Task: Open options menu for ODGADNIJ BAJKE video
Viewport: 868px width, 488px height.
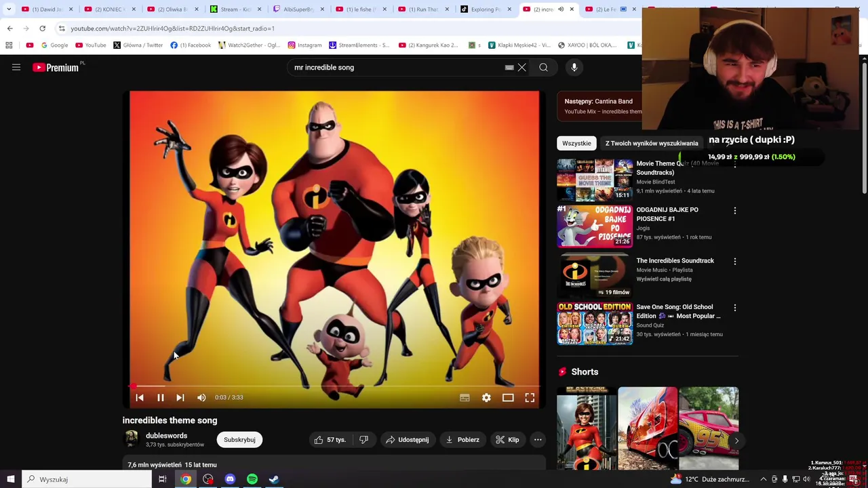Action: (734, 211)
